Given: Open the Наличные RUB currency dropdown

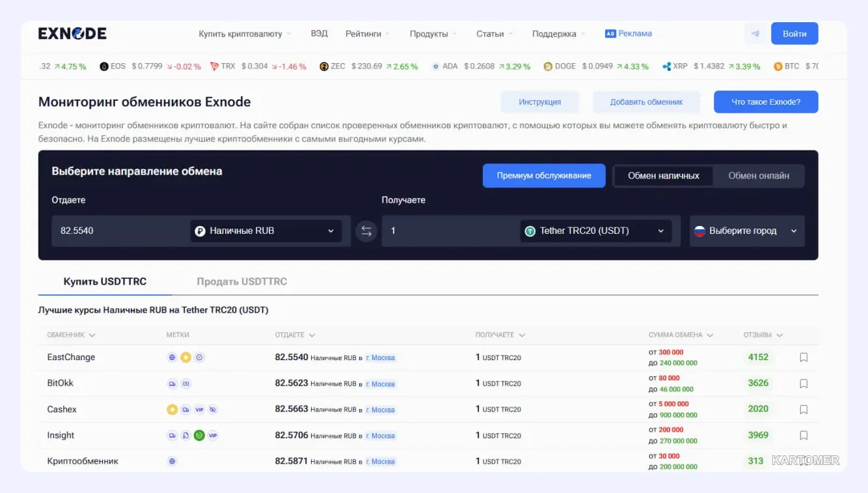Looking at the screenshot, I should 266,231.
